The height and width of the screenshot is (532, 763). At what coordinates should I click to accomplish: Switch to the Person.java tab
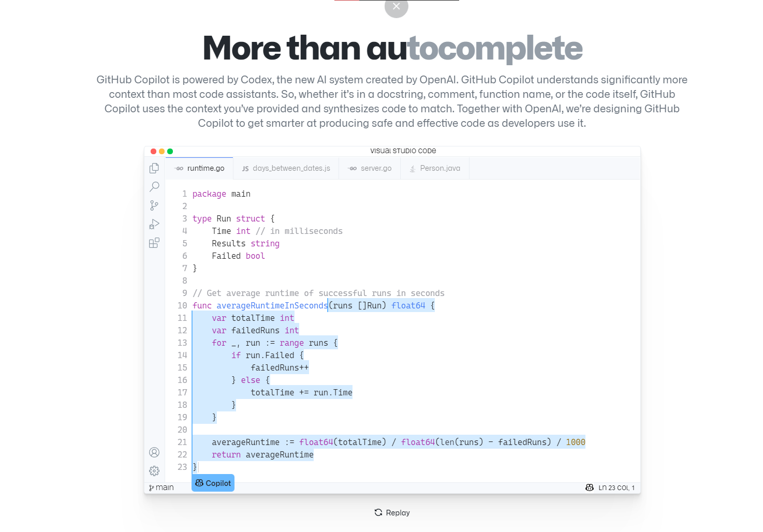(x=435, y=168)
